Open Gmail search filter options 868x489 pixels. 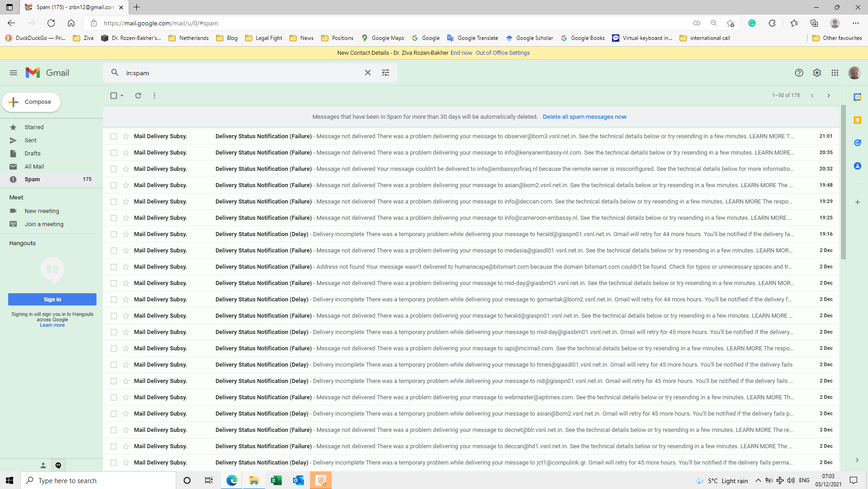pos(385,73)
